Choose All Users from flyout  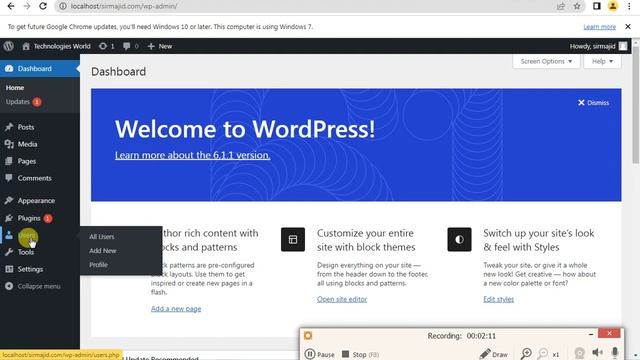[x=102, y=237]
